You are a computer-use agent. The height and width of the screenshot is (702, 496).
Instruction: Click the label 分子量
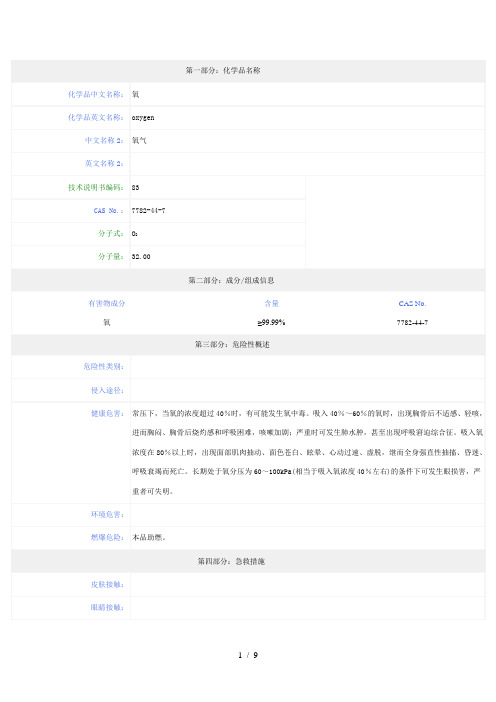coord(111,257)
